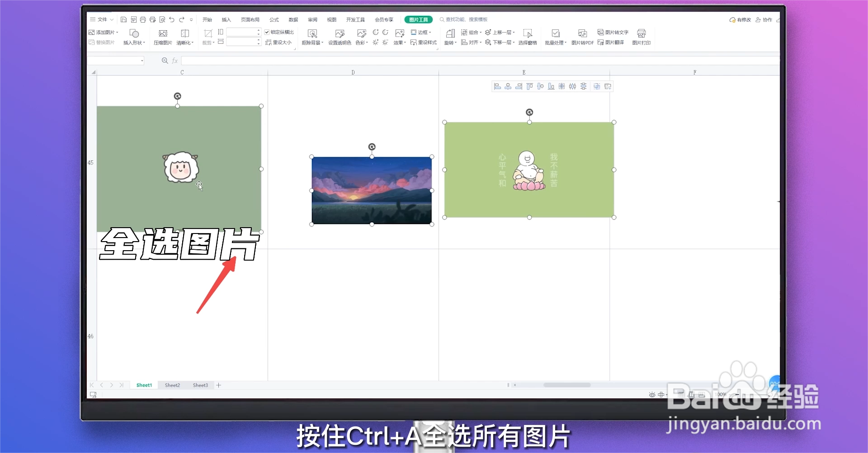This screenshot has height=453, width=868.
Task: Expand the 对齐 align dropdown
Action: click(x=481, y=42)
